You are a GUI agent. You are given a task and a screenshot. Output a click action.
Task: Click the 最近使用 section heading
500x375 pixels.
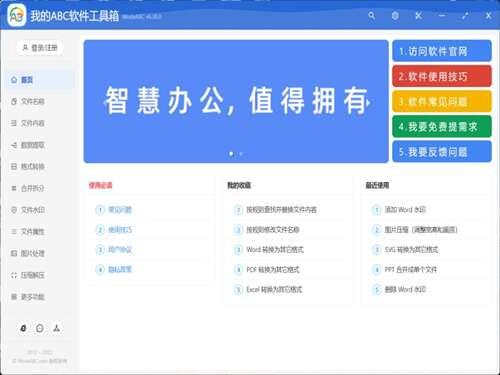pos(377,185)
